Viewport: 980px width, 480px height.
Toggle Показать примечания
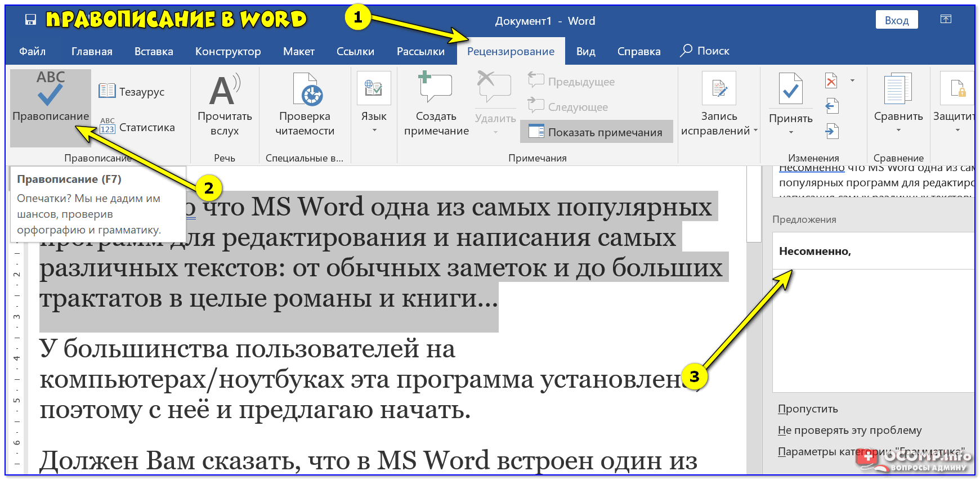coord(596,132)
